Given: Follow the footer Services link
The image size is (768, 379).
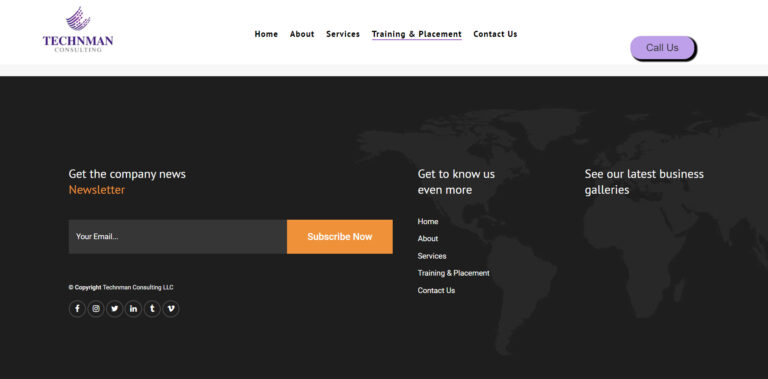Looking at the screenshot, I should click(x=432, y=256).
